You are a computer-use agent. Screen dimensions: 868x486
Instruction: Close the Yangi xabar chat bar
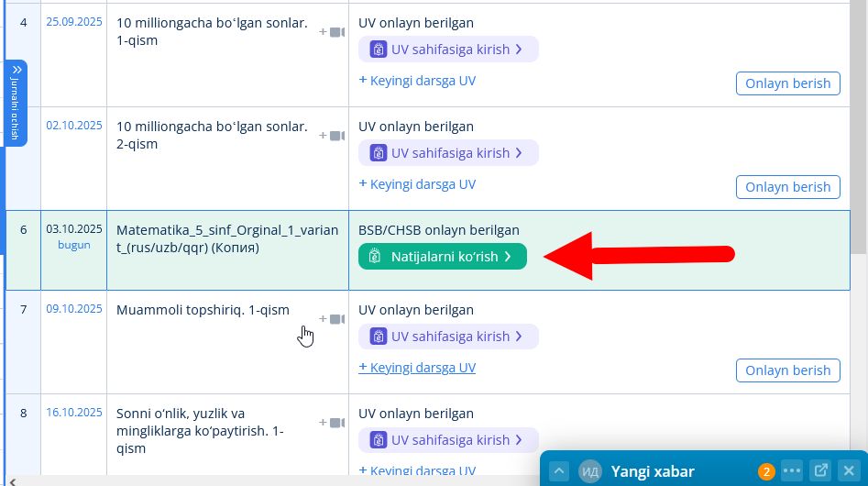[850, 471]
